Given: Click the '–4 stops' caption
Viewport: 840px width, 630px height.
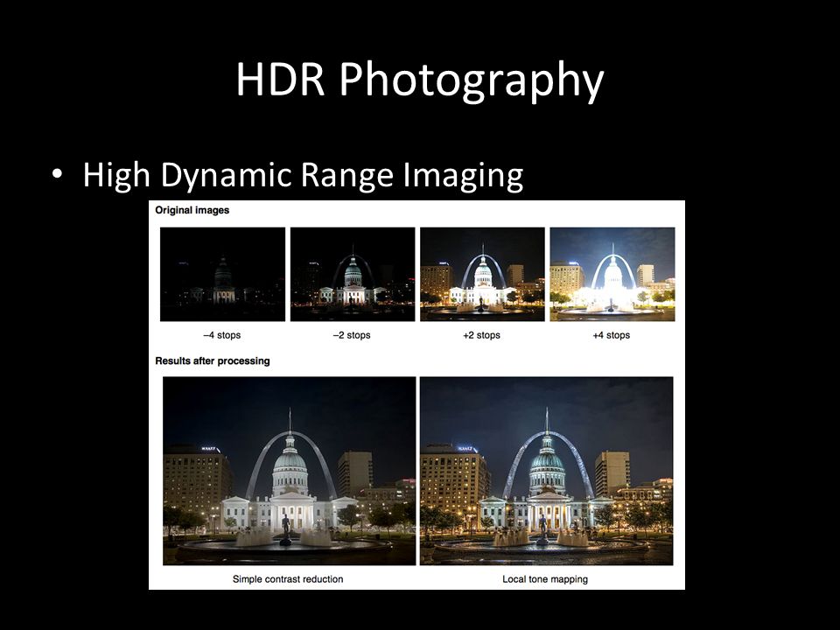Looking at the screenshot, I should (x=221, y=335).
